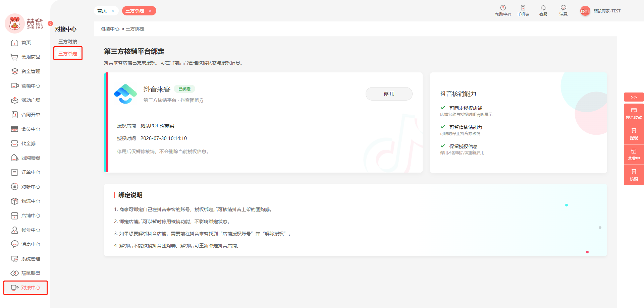This screenshot has width=644, height=308.
Task: Open 营销中心 from the sidebar
Action: pyautogui.click(x=25, y=86)
